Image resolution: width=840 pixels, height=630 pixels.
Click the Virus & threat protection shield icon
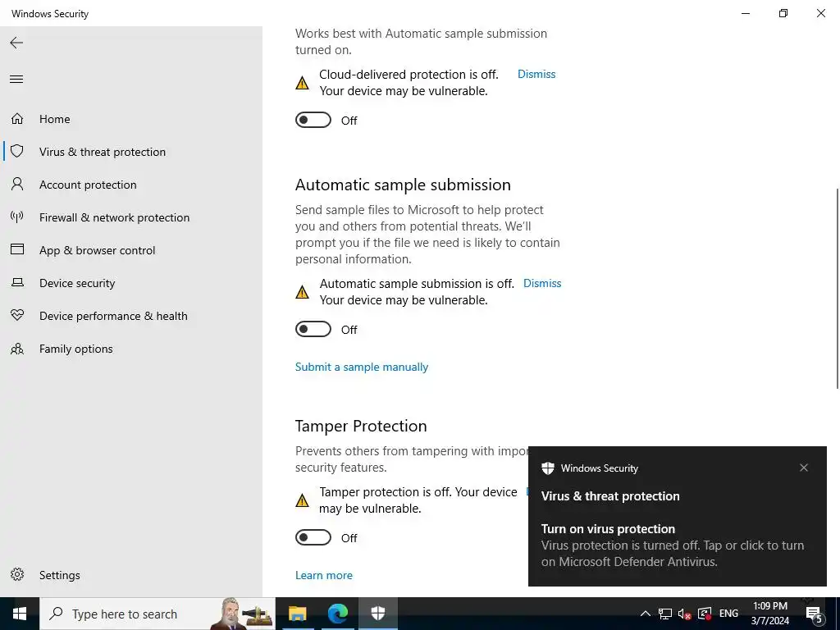click(x=17, y=151)
